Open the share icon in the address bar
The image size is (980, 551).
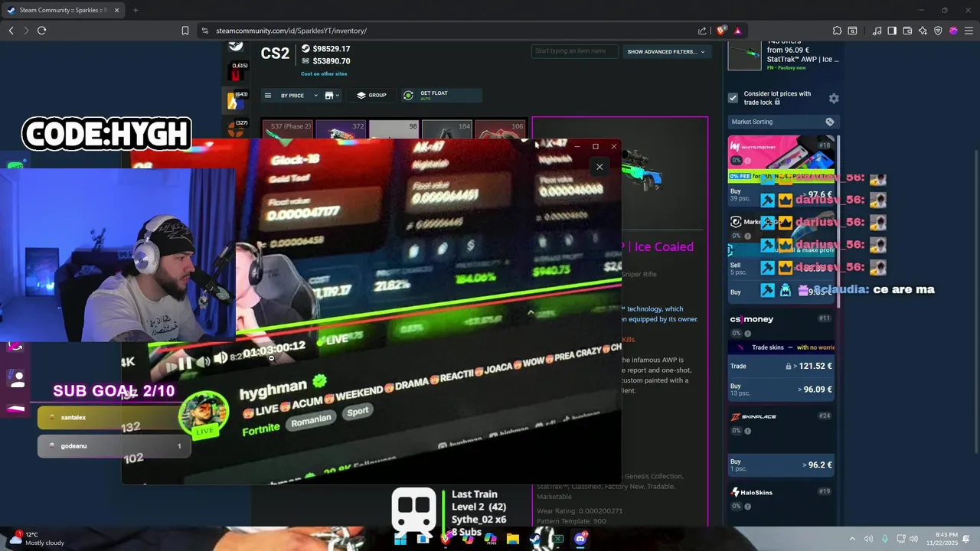coord(702,31)
